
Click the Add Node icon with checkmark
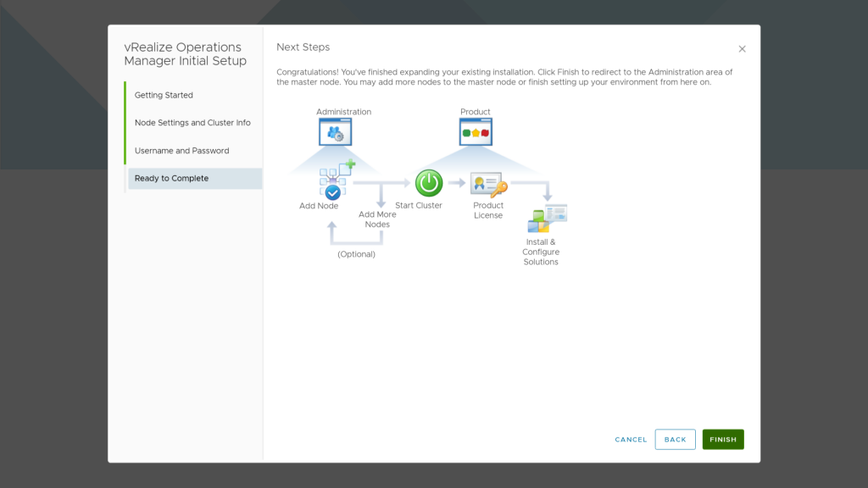[337, 180]
